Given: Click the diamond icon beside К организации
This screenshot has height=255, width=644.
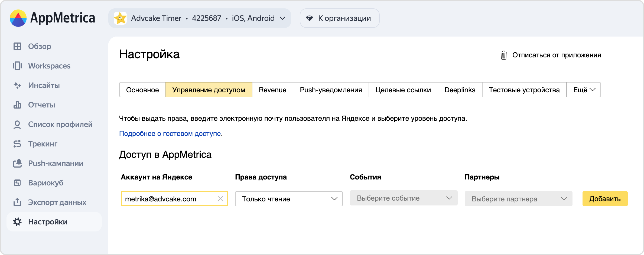Looking at the screenshot, I should (310, 18).
